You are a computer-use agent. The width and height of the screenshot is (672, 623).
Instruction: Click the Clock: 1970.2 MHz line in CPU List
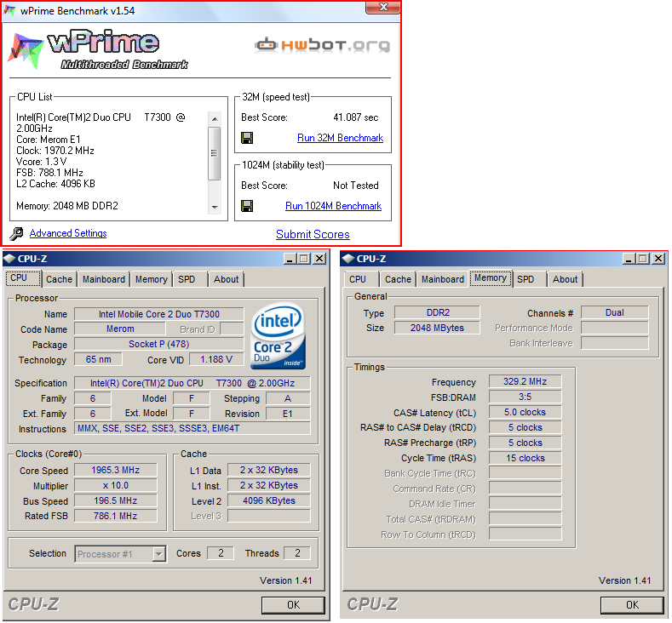tap(55, 151)
